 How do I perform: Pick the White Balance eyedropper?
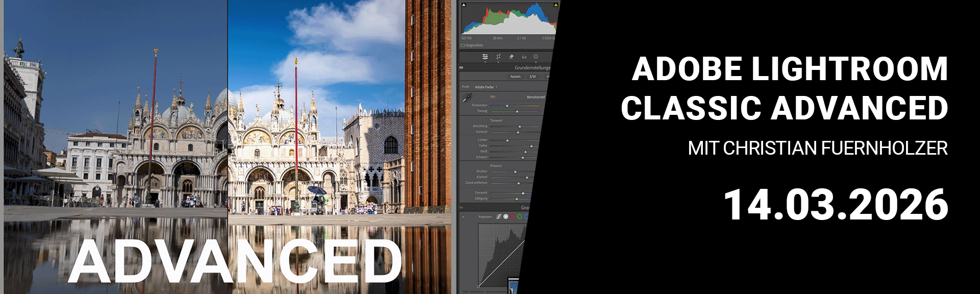coord(467,99)
